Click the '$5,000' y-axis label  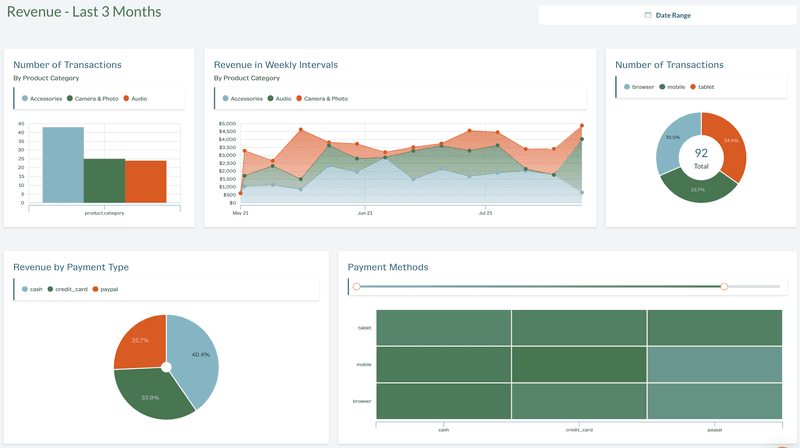228,123
